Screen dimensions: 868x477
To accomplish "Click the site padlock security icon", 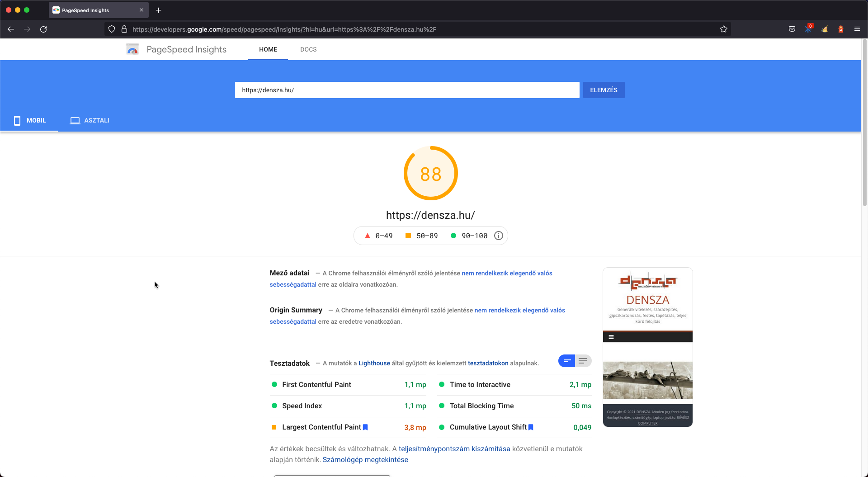I will pos(124,29).
